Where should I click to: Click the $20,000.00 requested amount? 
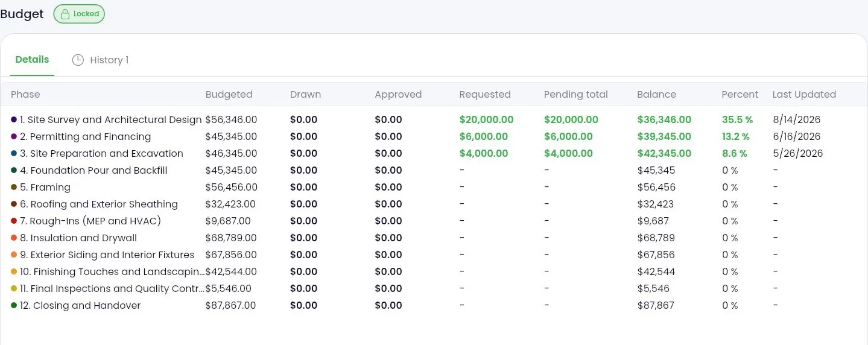point(486,119)
